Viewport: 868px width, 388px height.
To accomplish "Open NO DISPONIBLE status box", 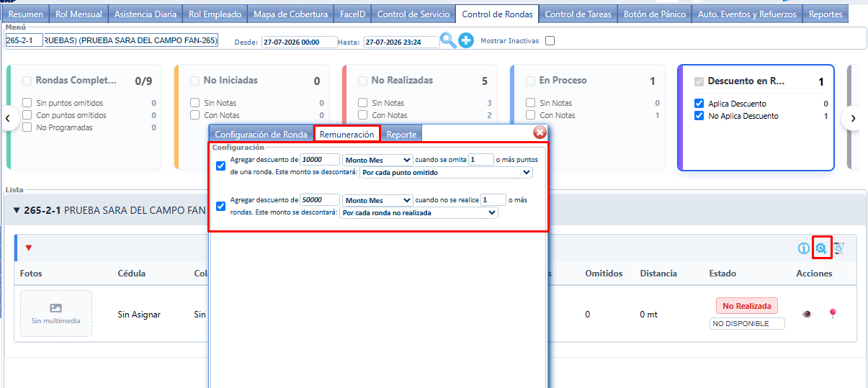I will 747,324.
